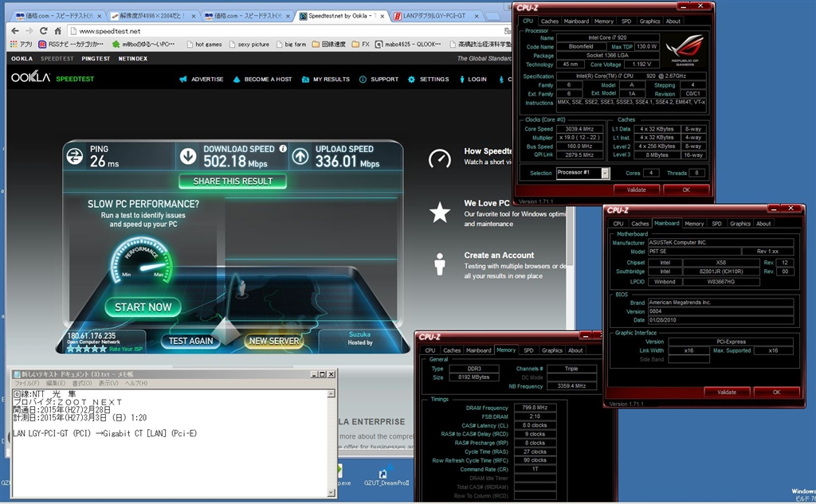
Task: Click the My Results icon
Action: (x=305, y=79)
